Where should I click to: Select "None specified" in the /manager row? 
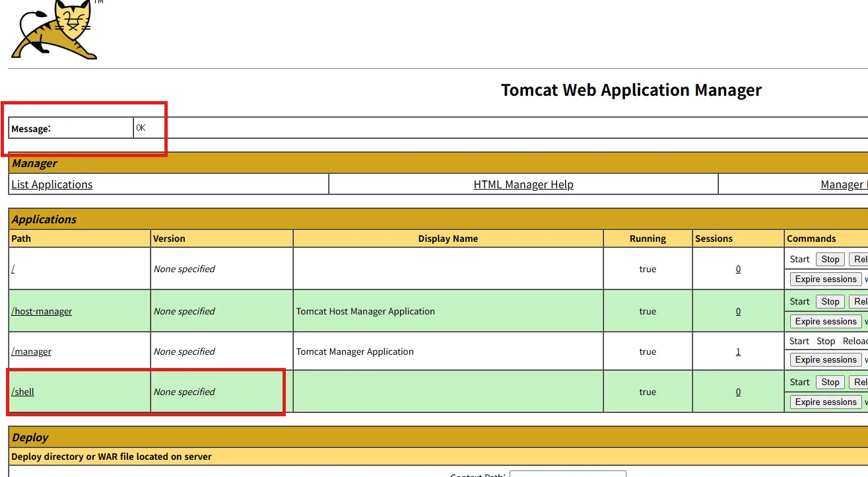tap(184, 351)
